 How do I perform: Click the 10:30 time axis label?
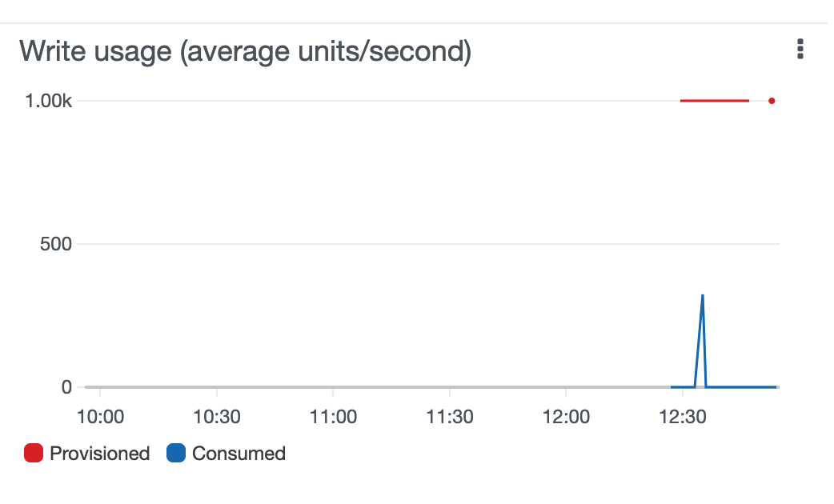point(216,417)
